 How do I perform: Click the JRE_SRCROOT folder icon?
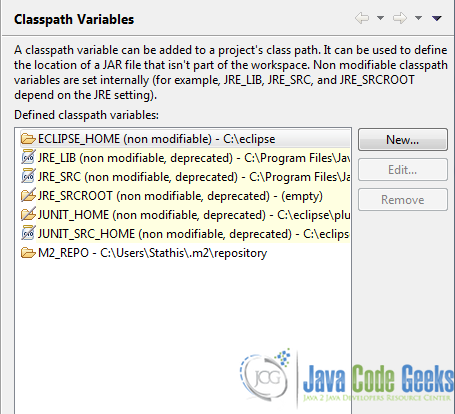click(28, 196)
